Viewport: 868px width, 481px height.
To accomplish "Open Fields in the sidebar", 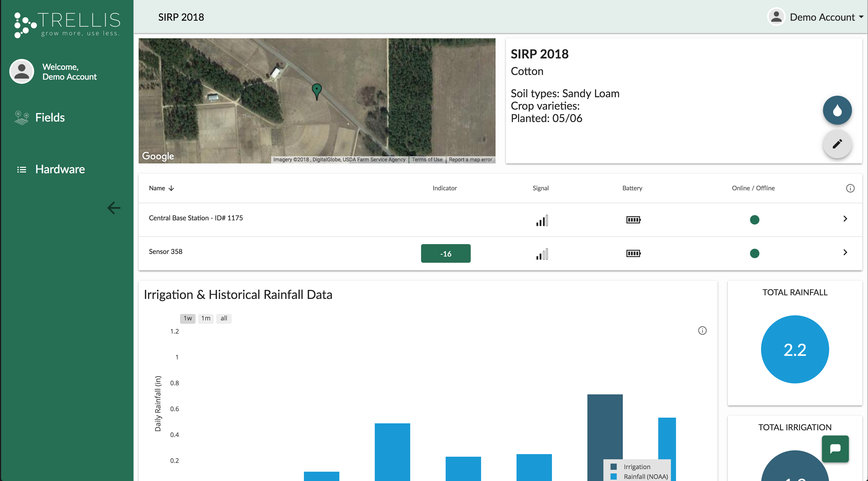I will tap(50, 118).
